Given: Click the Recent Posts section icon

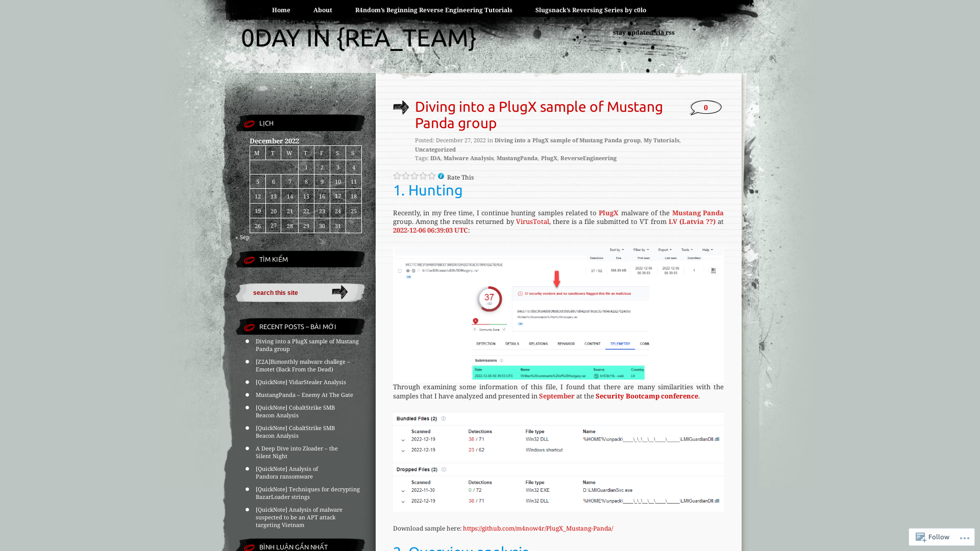Looking at the screenshot, I should click(250, 327).
